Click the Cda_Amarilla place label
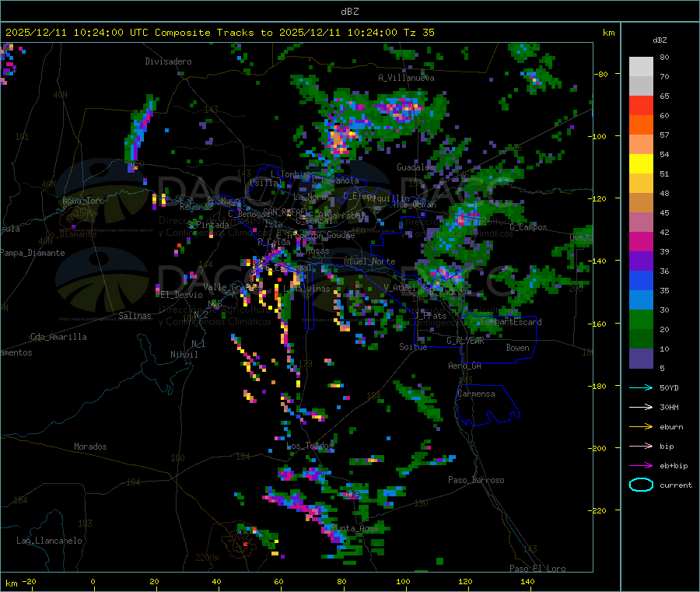Image resolution: width=700 pixels, height=592 pixels. (58, 337)
